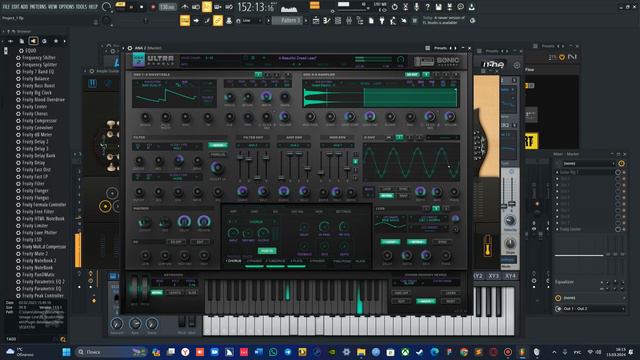The width and height of the screenshot is (640, 360).
Task: Click the stop button in transport
Action: (x=142, y=7)
